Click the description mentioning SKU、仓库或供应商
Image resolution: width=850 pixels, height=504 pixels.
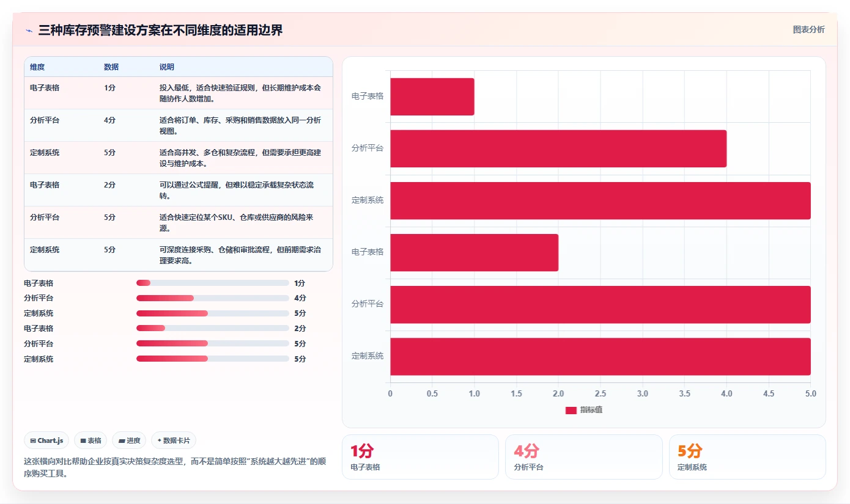click(x=237, y=222)
